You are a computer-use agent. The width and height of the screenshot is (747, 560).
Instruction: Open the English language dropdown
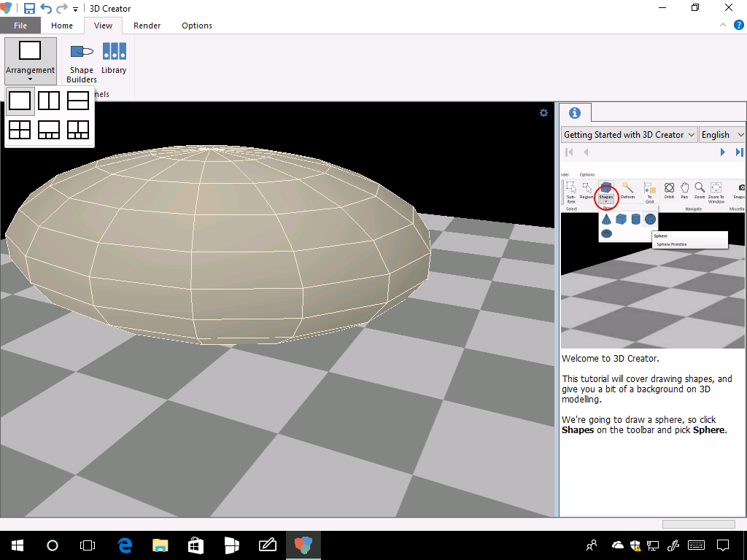tap(721, 135)
